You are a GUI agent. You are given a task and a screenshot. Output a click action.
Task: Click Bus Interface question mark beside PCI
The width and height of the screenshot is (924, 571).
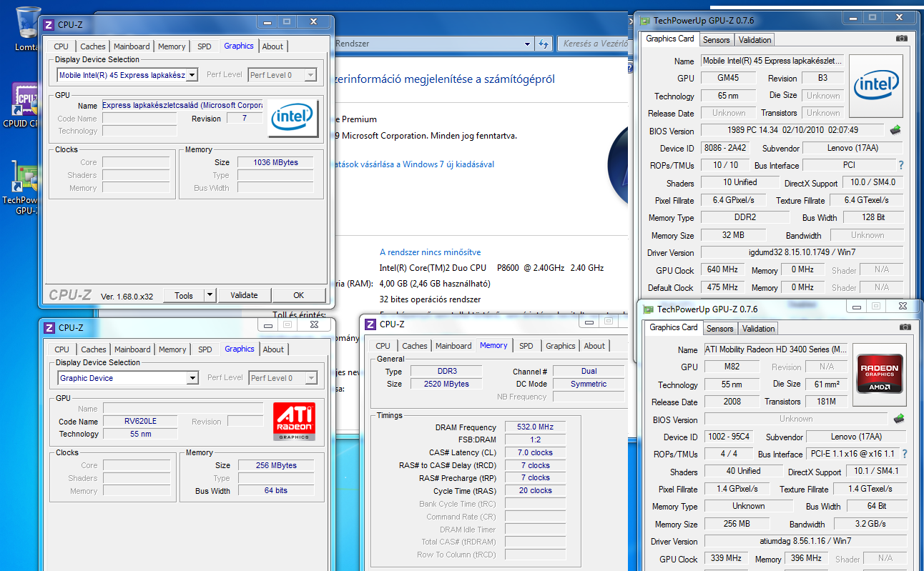point(901,165)
